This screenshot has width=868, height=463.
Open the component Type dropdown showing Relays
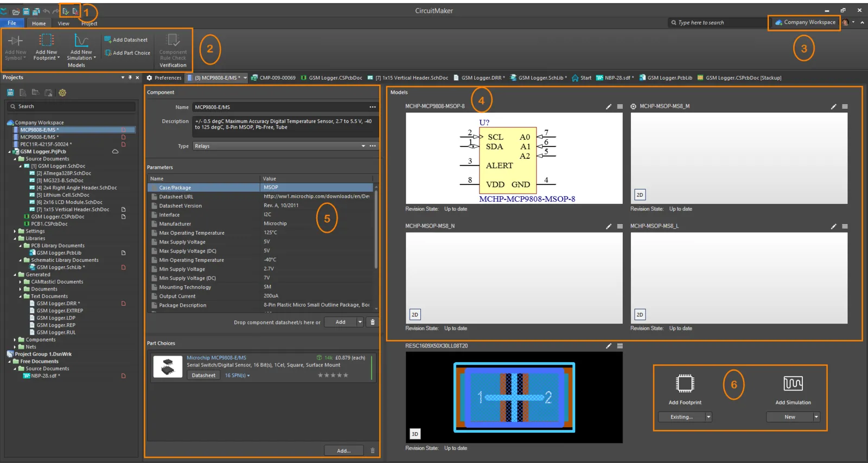click(363, 146)
